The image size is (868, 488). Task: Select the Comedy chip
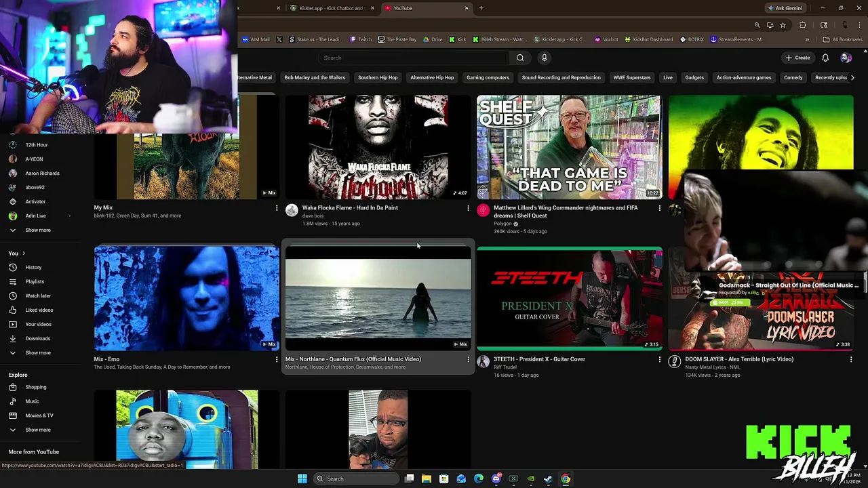(x=793, y=77)
